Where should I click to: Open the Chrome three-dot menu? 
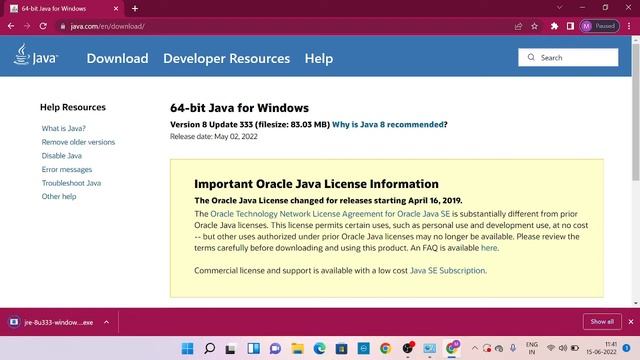629,26
